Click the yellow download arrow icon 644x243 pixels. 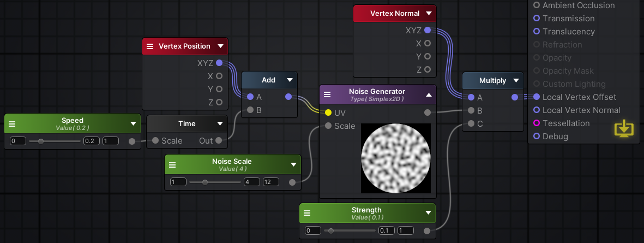pos(624,129)
